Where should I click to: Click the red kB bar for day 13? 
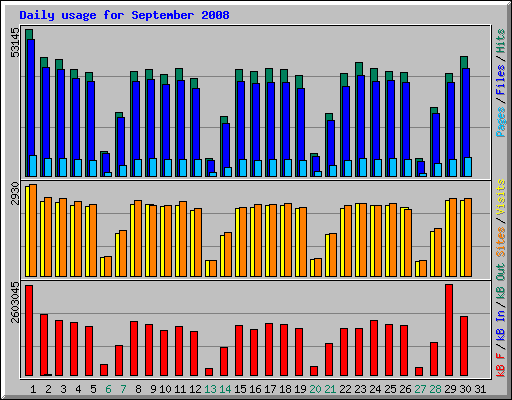(209, 372)
